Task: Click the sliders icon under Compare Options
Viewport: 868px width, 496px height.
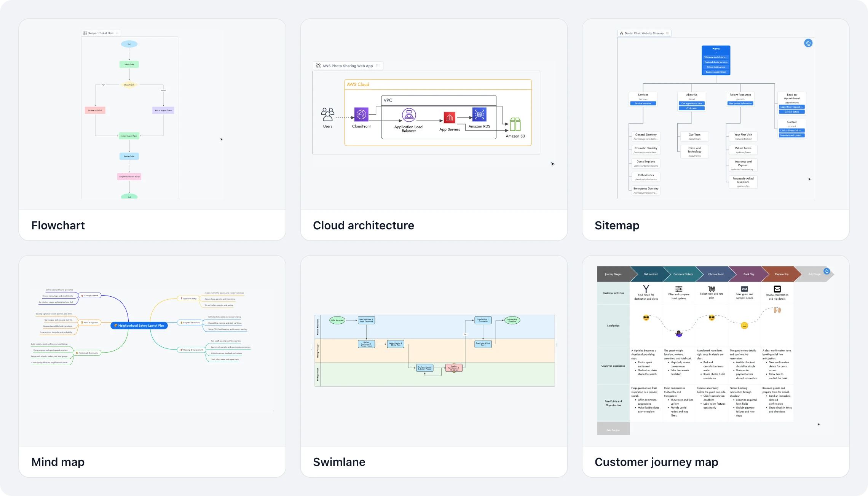Action: (679, 289)
